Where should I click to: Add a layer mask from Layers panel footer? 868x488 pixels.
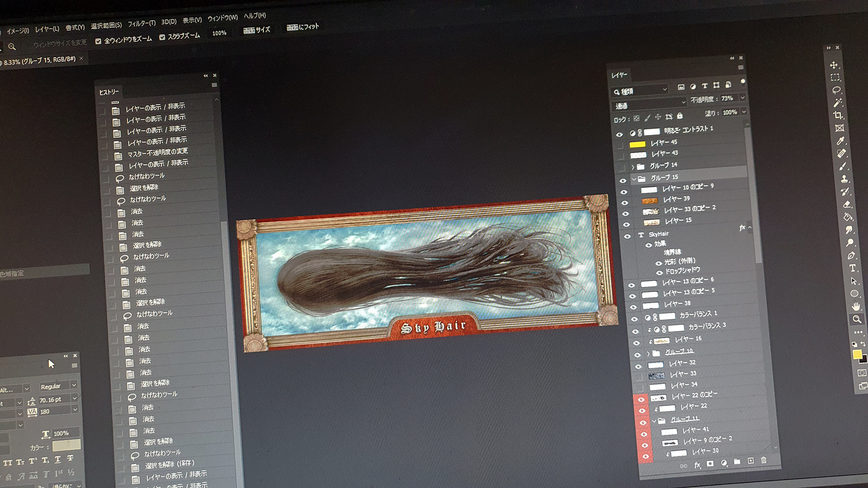(710, 464)
